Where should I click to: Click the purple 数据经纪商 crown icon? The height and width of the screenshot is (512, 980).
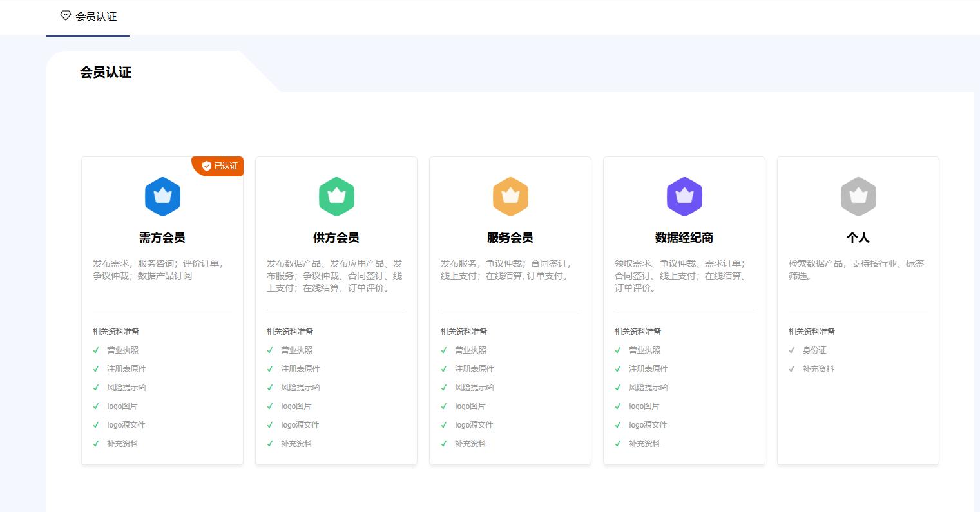click(x=684, y=196)
